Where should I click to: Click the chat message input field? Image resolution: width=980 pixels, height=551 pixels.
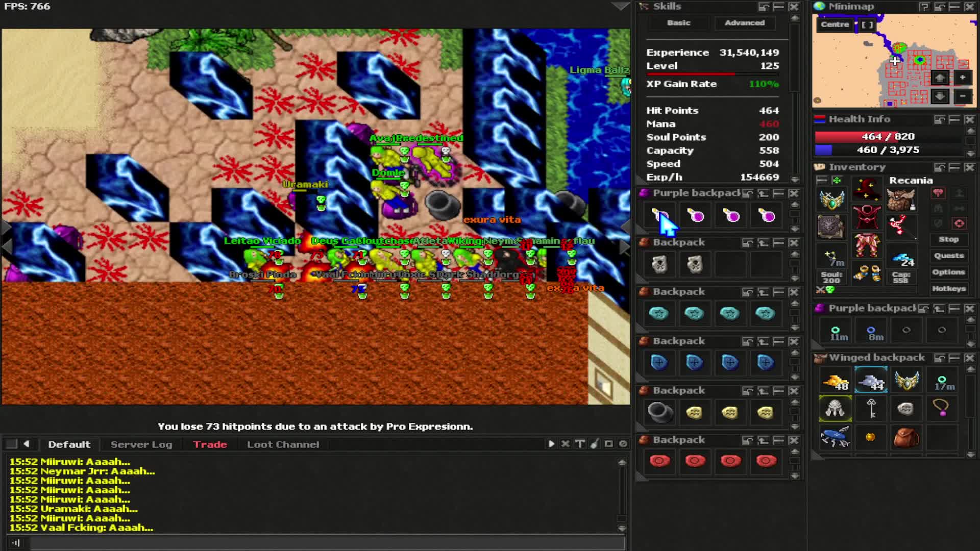click(327, 543)
